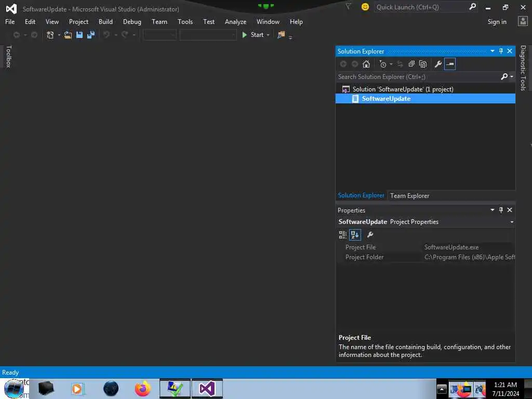The width and height of the screenshot is (532, 399).
Task: Toggle Show All Files in Solution Explorer
Action: (x=423, y=64)
